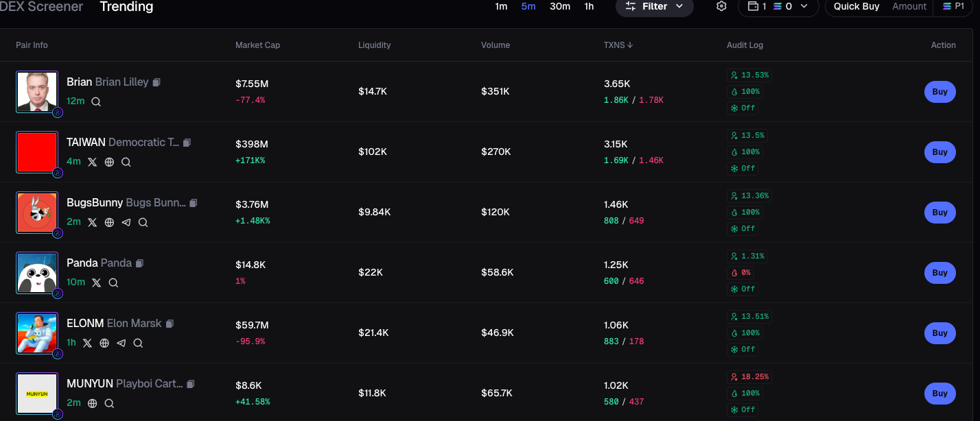
Task: Search the Brian token via magnifier icon
Action: pos(96,101)
